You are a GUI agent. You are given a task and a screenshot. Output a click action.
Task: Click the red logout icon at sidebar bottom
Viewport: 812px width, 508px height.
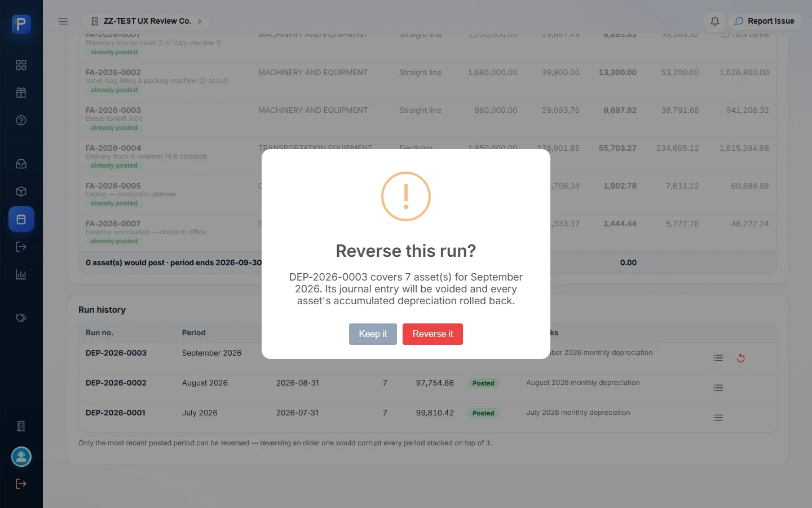point(21,484)
